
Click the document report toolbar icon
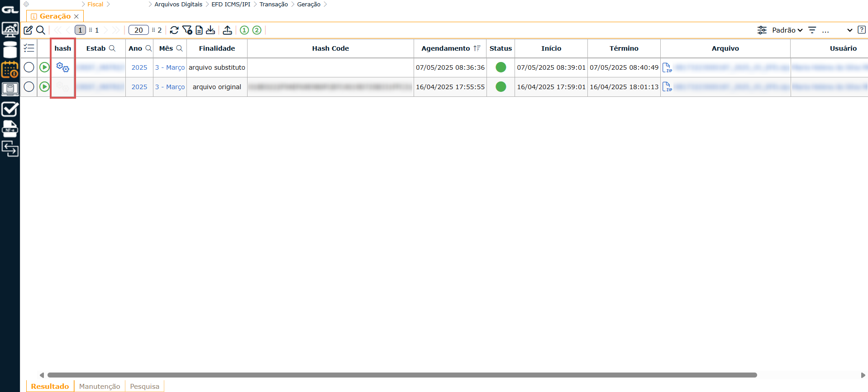pos(199,30)
